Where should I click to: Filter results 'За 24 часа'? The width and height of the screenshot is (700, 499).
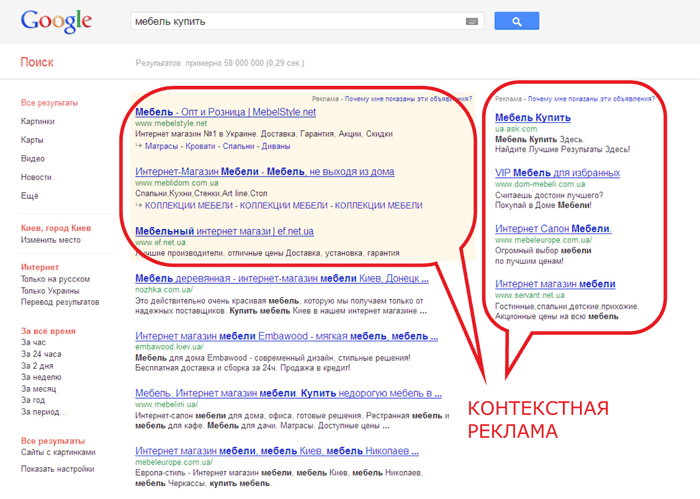pos(41,354)
